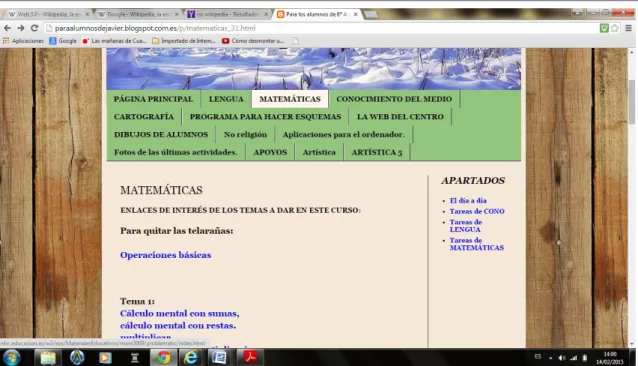The width and height of the screenshot is (638, 366).
Task: Open the No religión page
Action: pyautogui.click(x=245, y=135)
